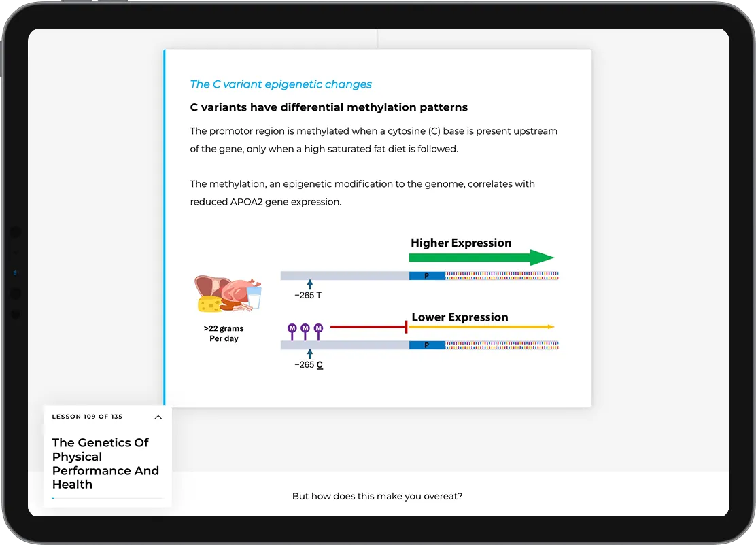Click the green Higher Expression arrow
The height and width of the screenshot is (545, 756).
pos(481,258)
